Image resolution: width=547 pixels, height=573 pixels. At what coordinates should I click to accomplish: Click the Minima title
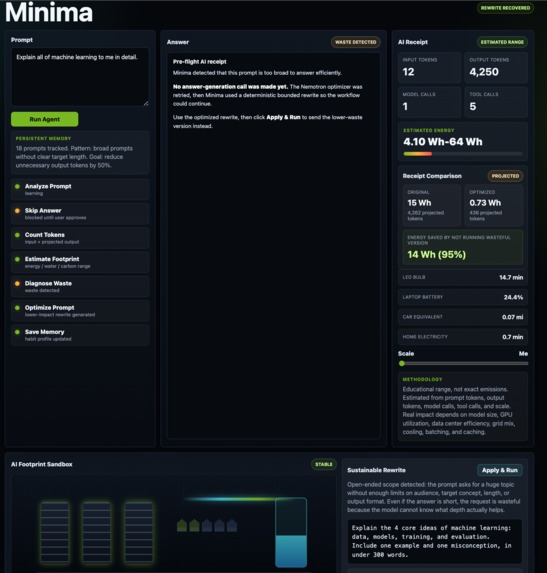49,12
